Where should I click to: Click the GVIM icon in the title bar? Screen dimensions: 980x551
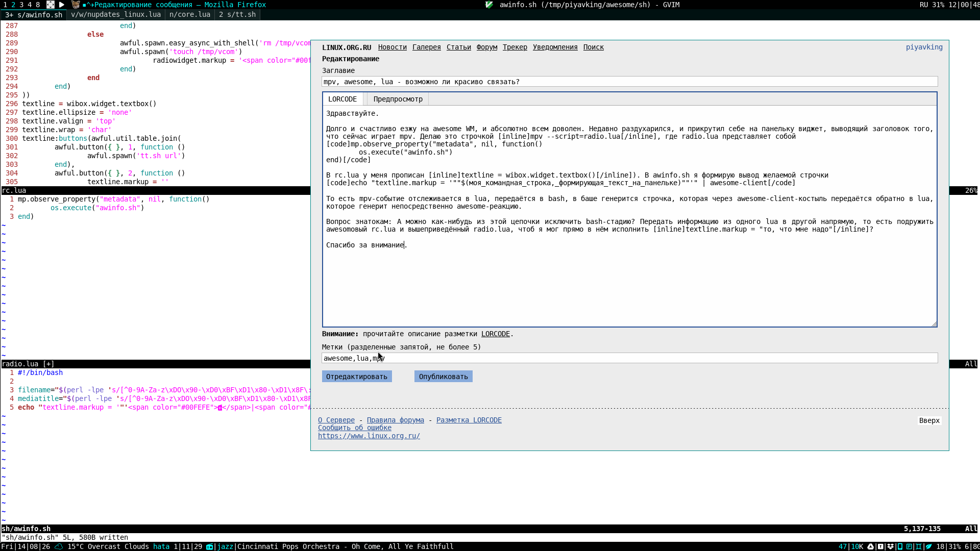coord(489,5)
